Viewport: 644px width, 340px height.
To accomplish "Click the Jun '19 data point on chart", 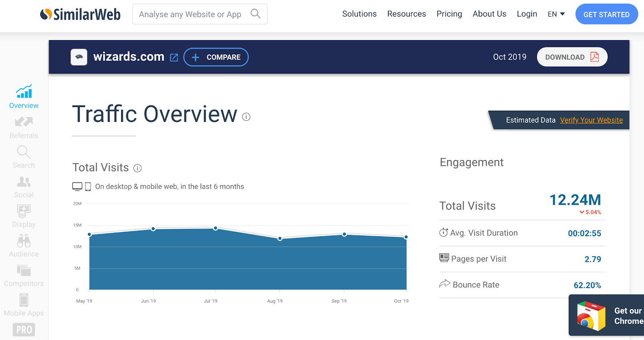I will point(153,229).
